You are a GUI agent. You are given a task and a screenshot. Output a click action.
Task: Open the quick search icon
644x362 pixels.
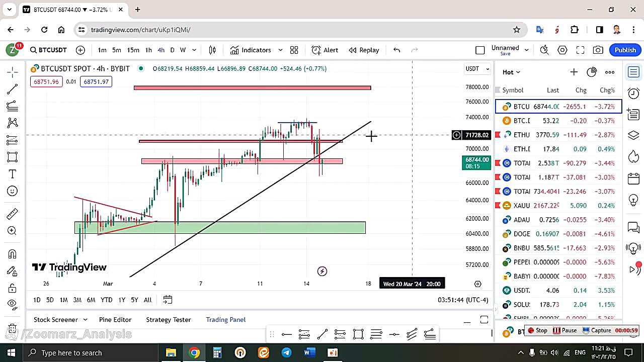544,50
